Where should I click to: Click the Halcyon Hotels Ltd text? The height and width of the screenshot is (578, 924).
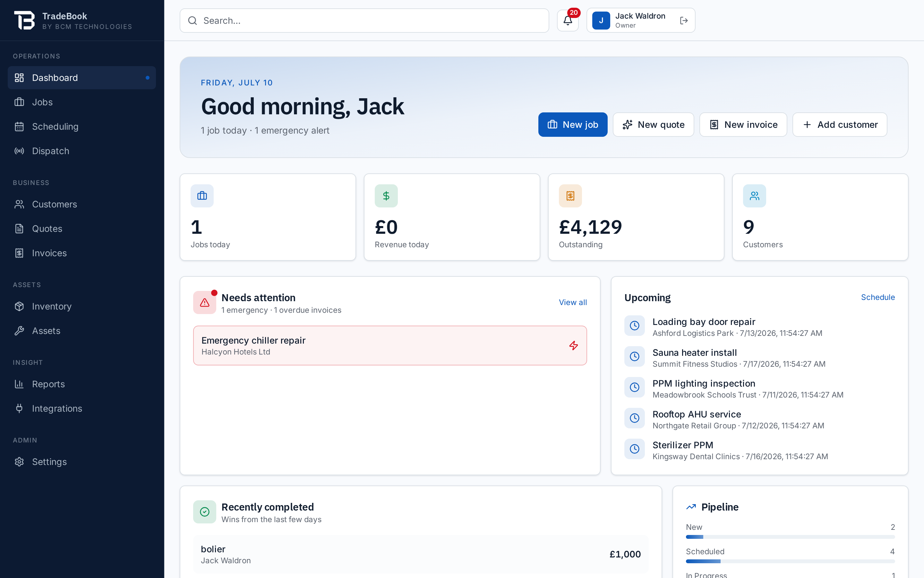coord(235,352)
